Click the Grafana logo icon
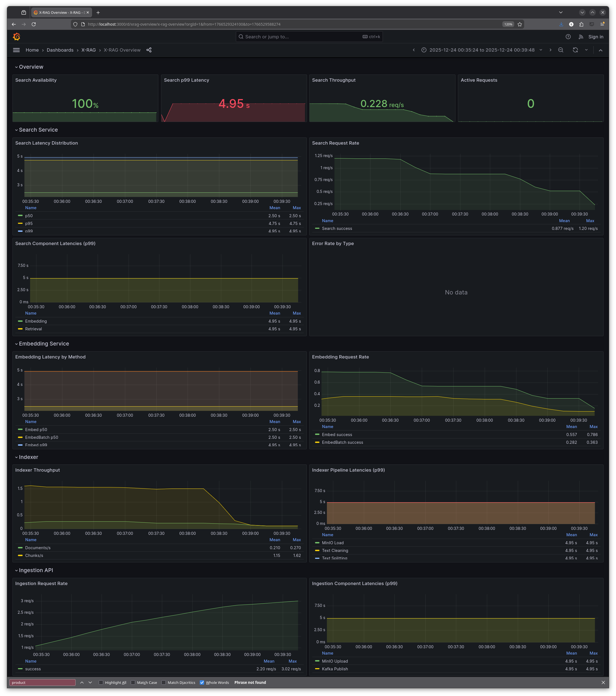Image resolution: width=616 pixels, height=696 pixels. [x=16, y=36]
